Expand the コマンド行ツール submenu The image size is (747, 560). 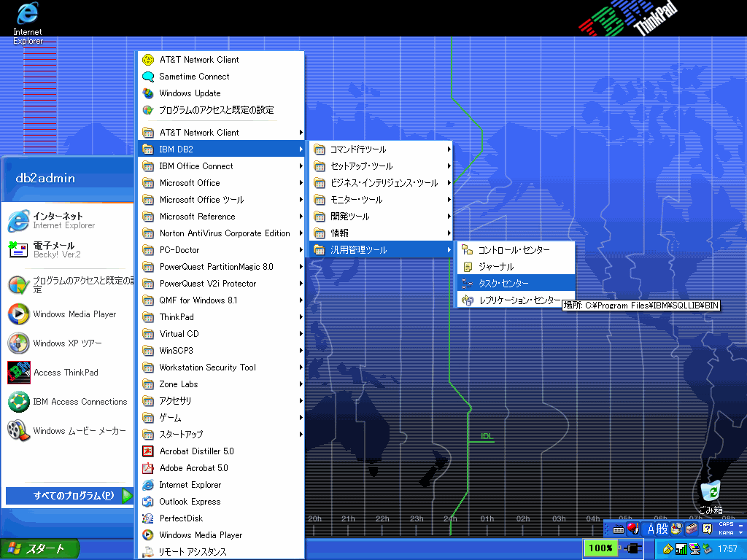coord(381,149)
